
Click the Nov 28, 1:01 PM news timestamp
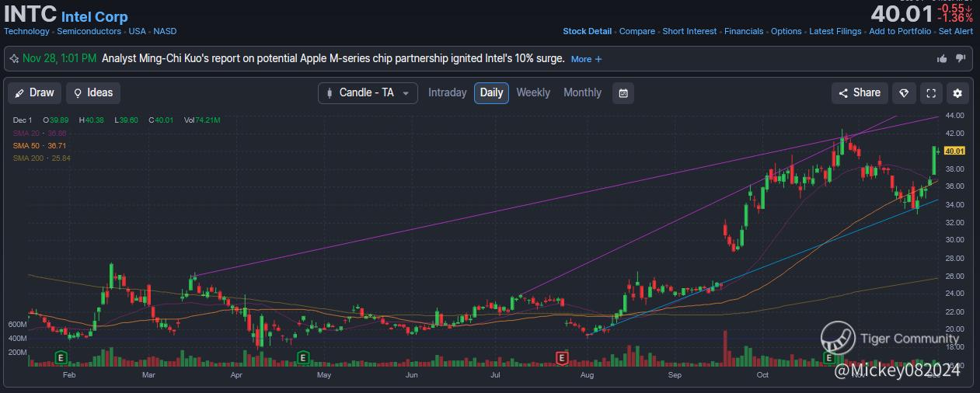coord(60,58)
